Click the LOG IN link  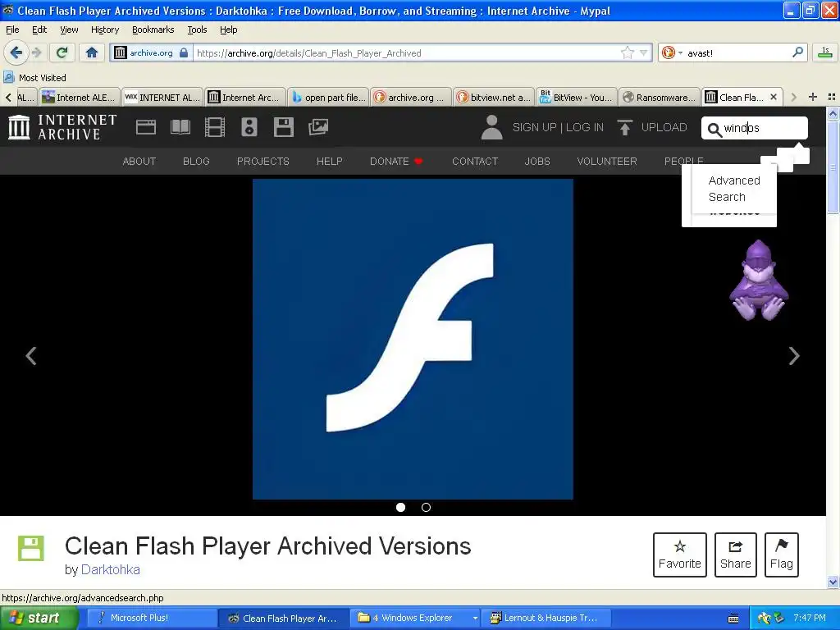coord(584,127)
